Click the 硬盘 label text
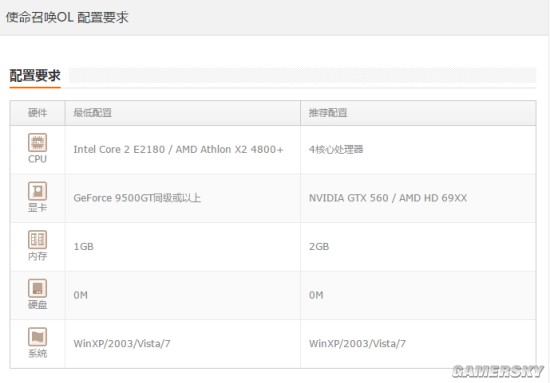This screenshot has height=383, width=550. [x=37, y=305]
